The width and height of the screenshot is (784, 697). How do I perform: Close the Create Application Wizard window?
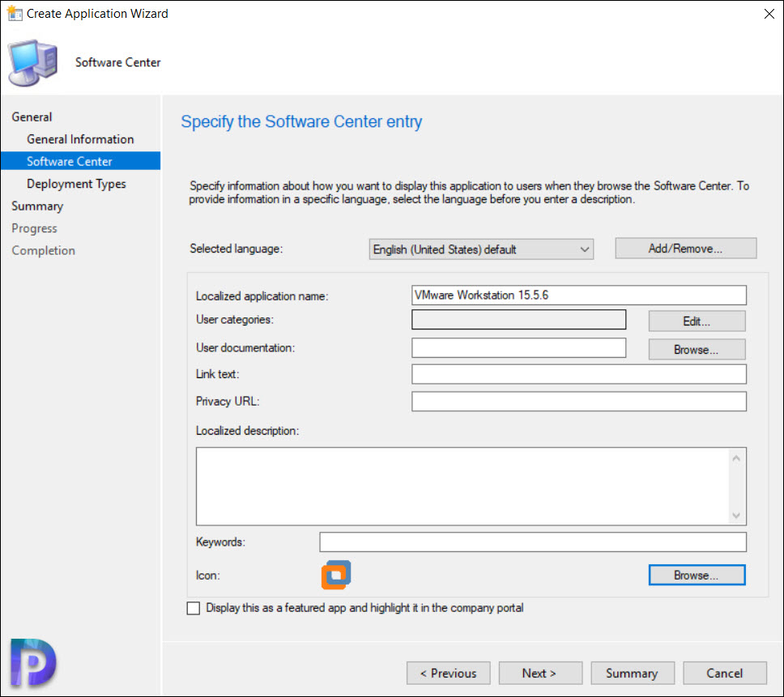(x=769, y=14)
